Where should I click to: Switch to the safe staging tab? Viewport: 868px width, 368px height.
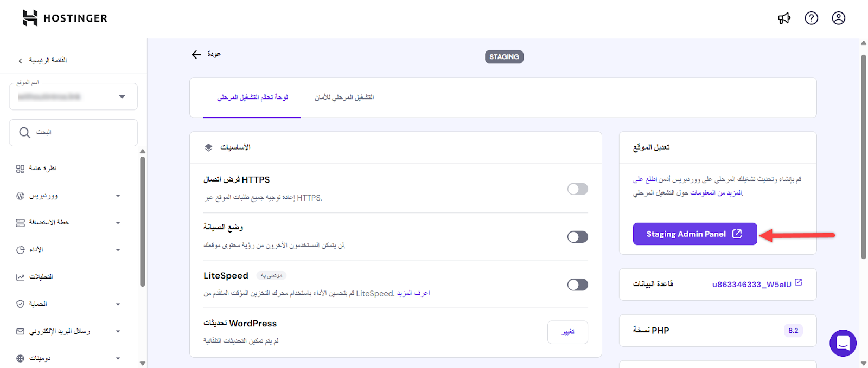tap(344, 98)
